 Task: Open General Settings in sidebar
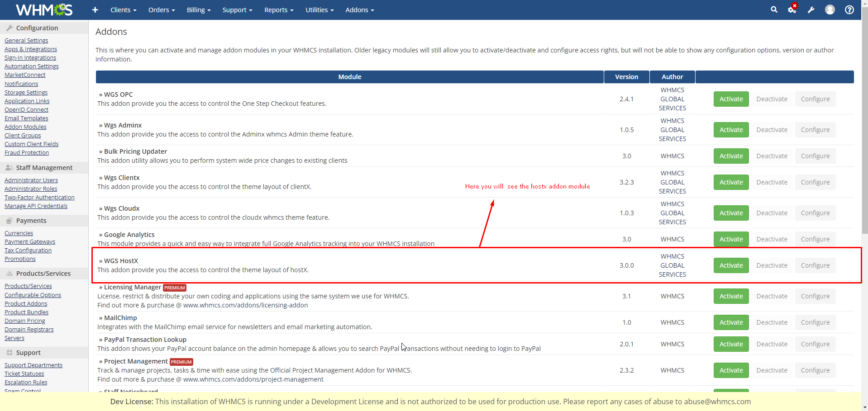[26, 40]
